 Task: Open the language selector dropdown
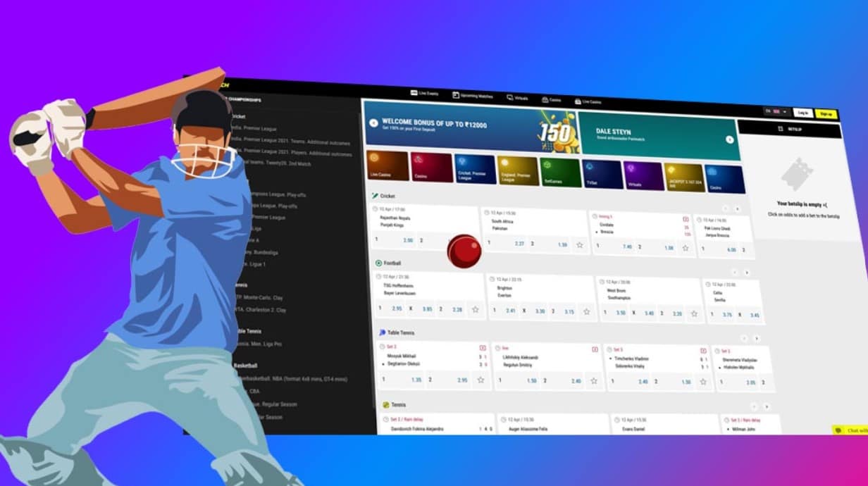pyautogui.click(x=776, y=111)
